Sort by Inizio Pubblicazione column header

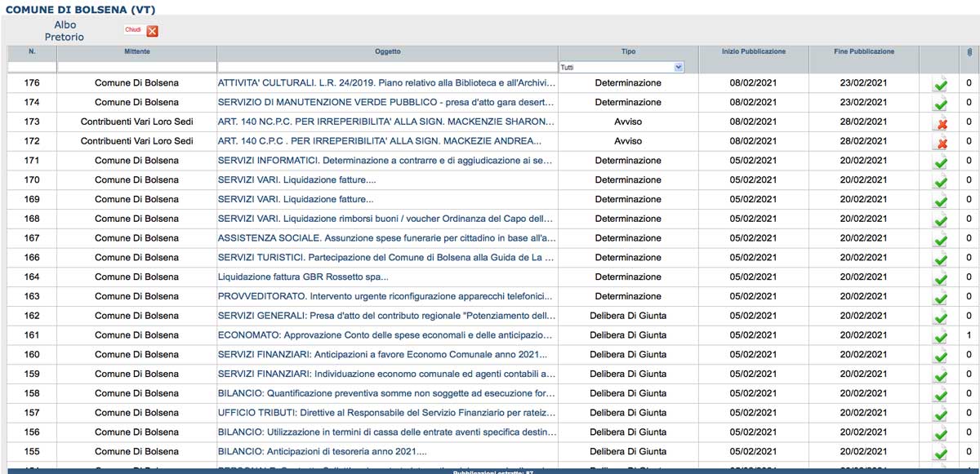click(x=753, y=52)
